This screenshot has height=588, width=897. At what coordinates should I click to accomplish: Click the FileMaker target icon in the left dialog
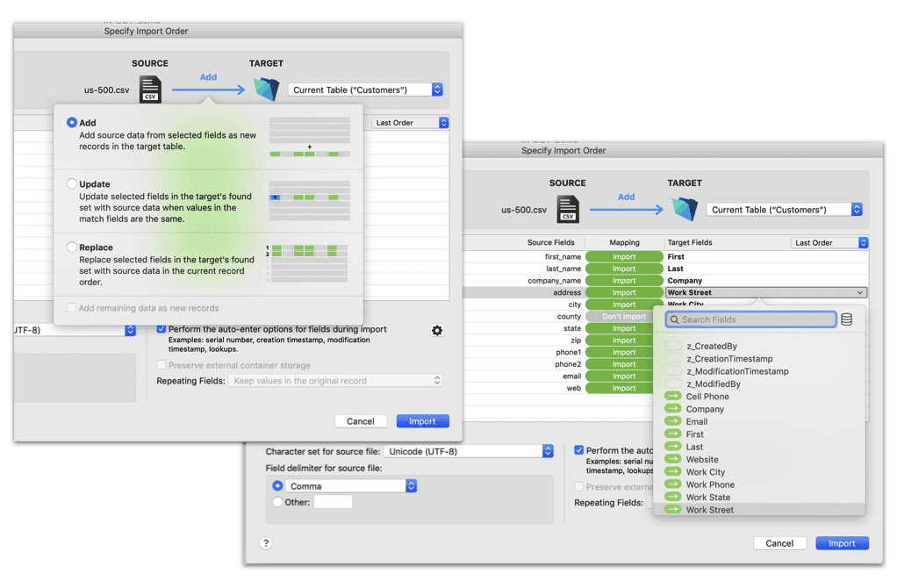pyautogui.click(x=267, y=90)
